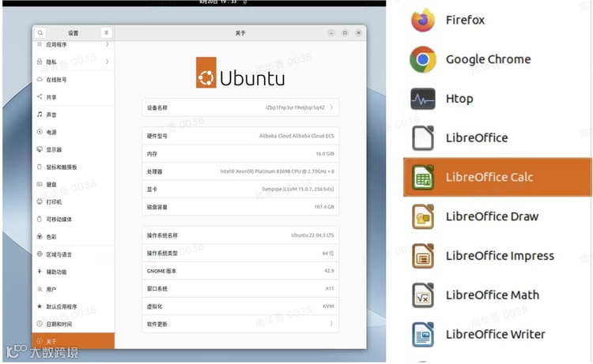Viewport: 593px width, 364px height.
Task: Click the LibreOffice Writer text label
Action: coord(496,334)
